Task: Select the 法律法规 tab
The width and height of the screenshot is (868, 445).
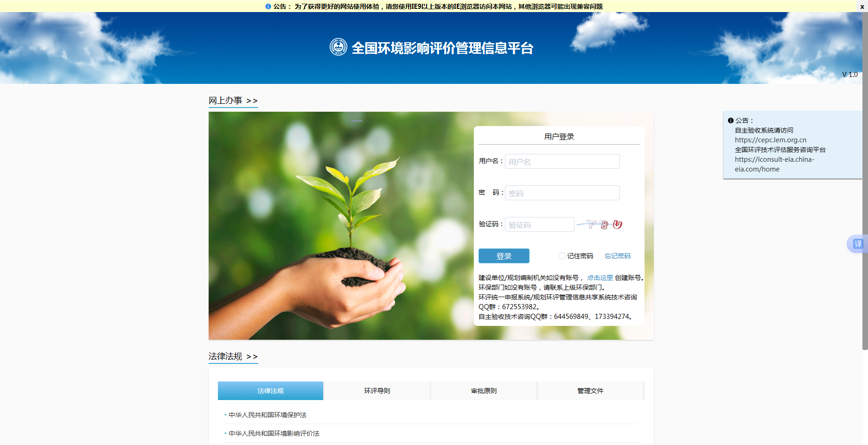Action: (270, 391)
